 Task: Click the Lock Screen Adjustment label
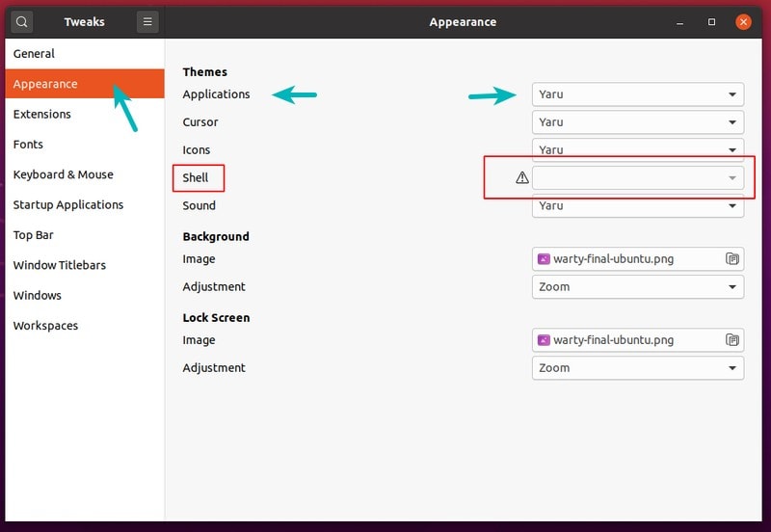tap(214, 368)
